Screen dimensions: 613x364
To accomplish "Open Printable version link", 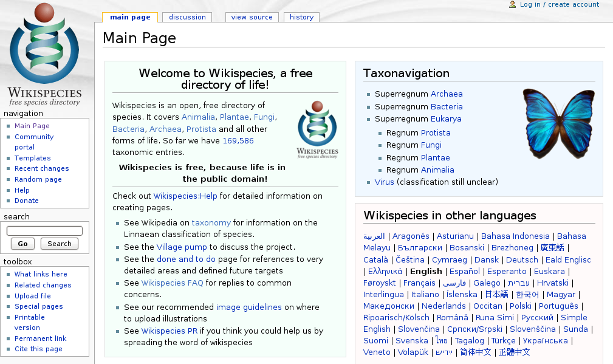I will [30, 323].
